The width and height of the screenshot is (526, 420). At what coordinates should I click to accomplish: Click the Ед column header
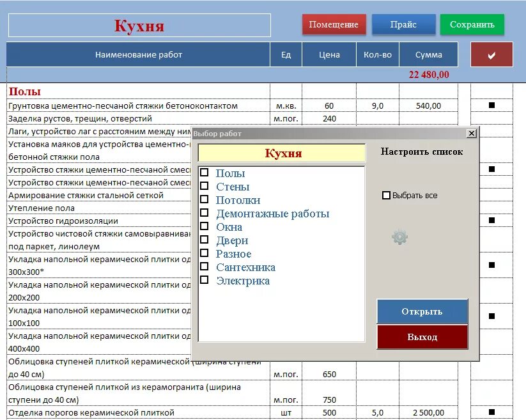[x=286, y=54]
